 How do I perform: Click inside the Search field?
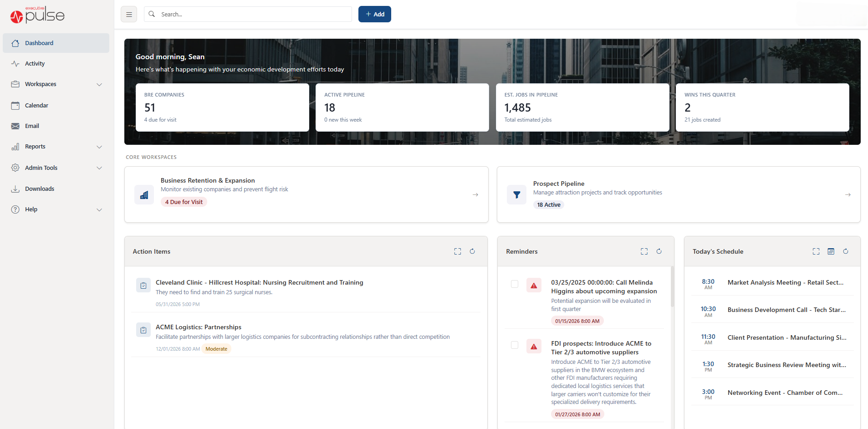click(247, 14)
